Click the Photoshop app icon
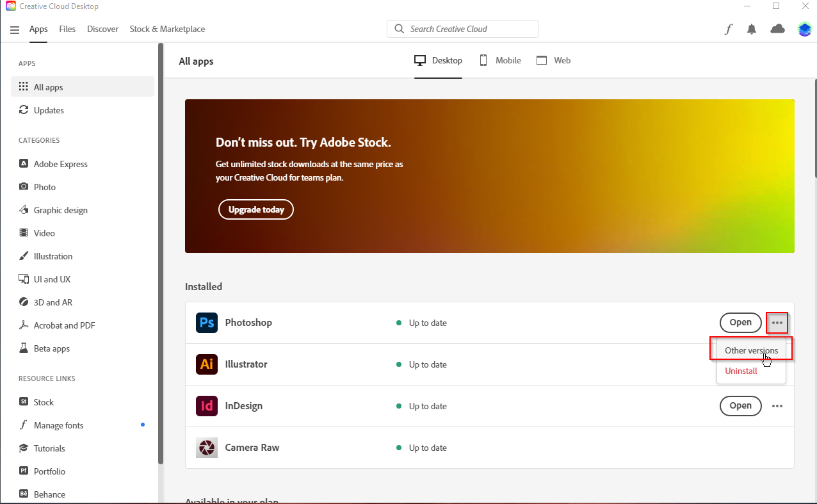This screenshot has width=817, height=504. coord(207,323)
